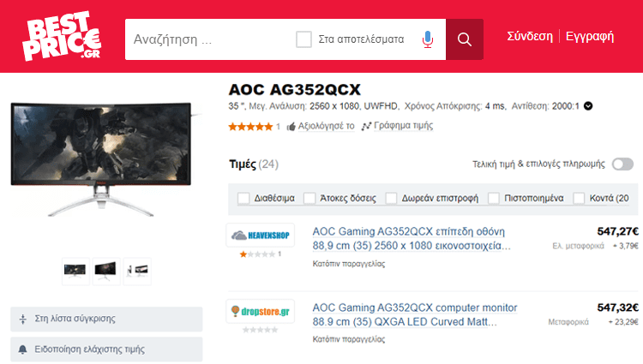The width and height of the screenshot is (643, 364).
Task: Click Heavenshop 'Κατόπιν παραγγελίας' availability text
Action: point(349,264)
